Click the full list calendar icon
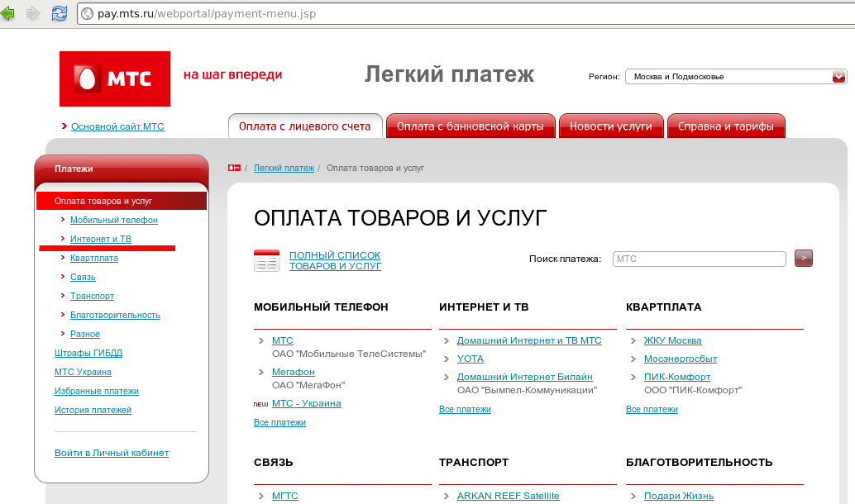Image resolution: width=855 pixels, height=504 pixels. pos(266,260)
